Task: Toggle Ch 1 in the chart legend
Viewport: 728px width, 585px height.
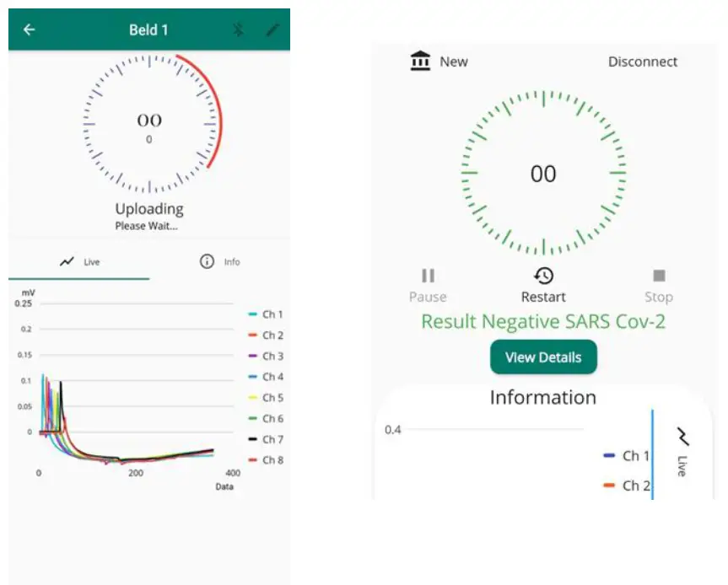Action: pos(267,314)
